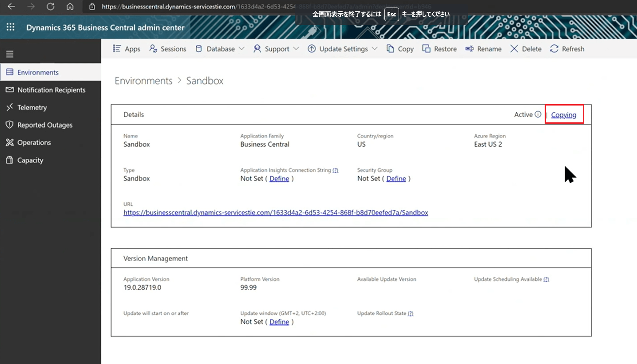The width and height of the screenshot is (637, 364).
Task: Click the Copying progress indicator in Details header
Action: [x=563, y=114]
